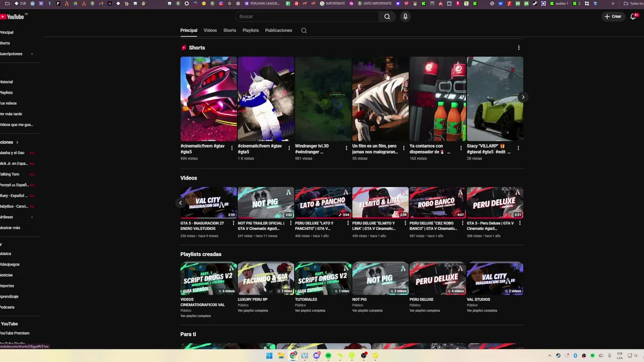Open options for the 1 K vistas short
Image resolution: width=644 pixels, height=362 pixels.
point(289,148)
